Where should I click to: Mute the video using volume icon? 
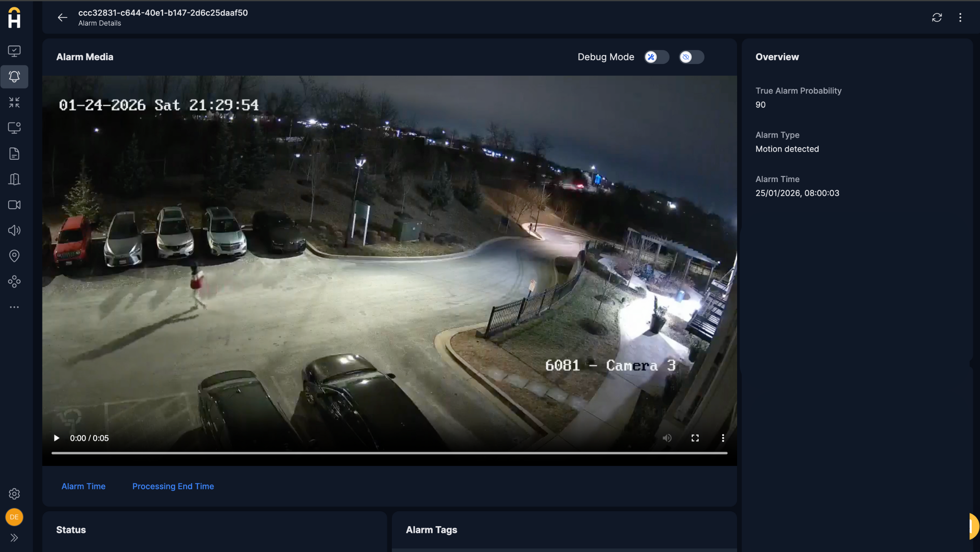tap(667, 438)
